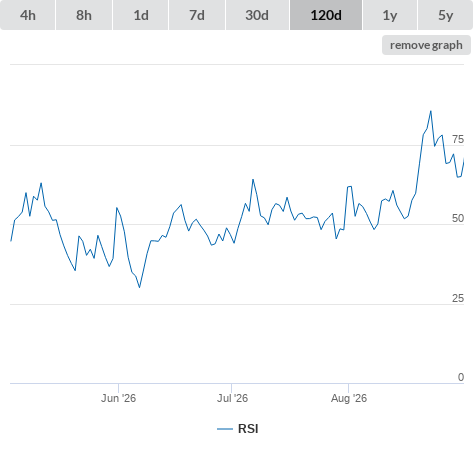Select the 30d time range
The height and width of the screenshot is (455, 474).
(x=257, y=15)
